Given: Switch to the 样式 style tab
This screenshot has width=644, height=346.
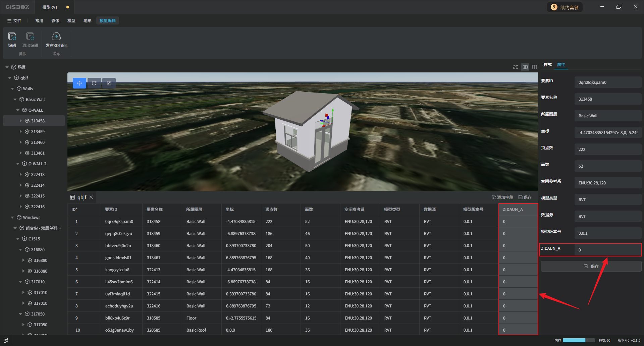Looking at the screenshot, I should click(x=547, y=65).
